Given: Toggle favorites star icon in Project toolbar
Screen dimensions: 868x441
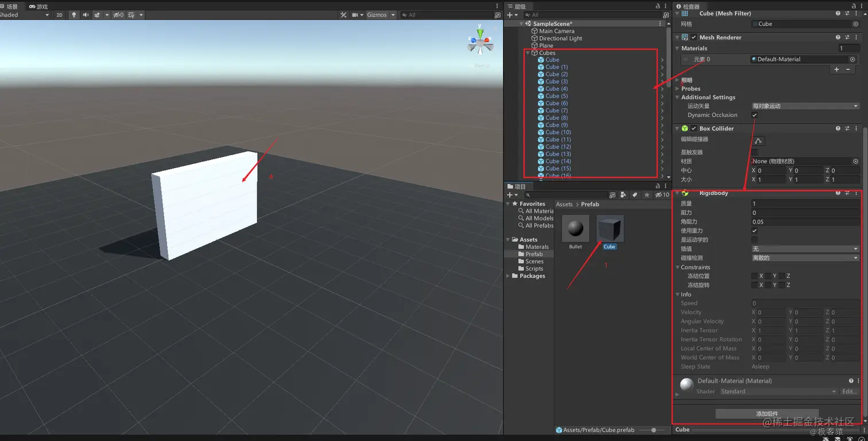Looking at the screenshot, I should (647, 195).
